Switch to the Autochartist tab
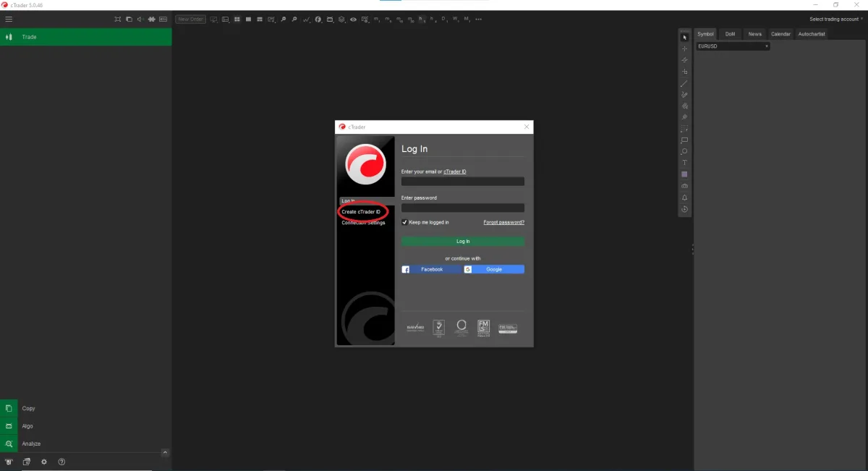Screen dimensions: 868x471 (x=812, y=34)
